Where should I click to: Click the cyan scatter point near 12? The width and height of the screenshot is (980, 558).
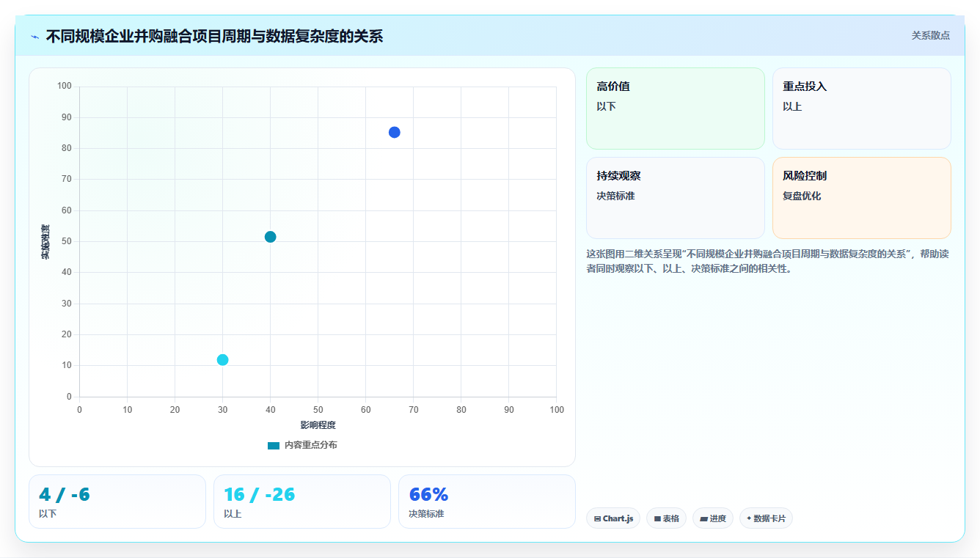(x=222, y=359)
